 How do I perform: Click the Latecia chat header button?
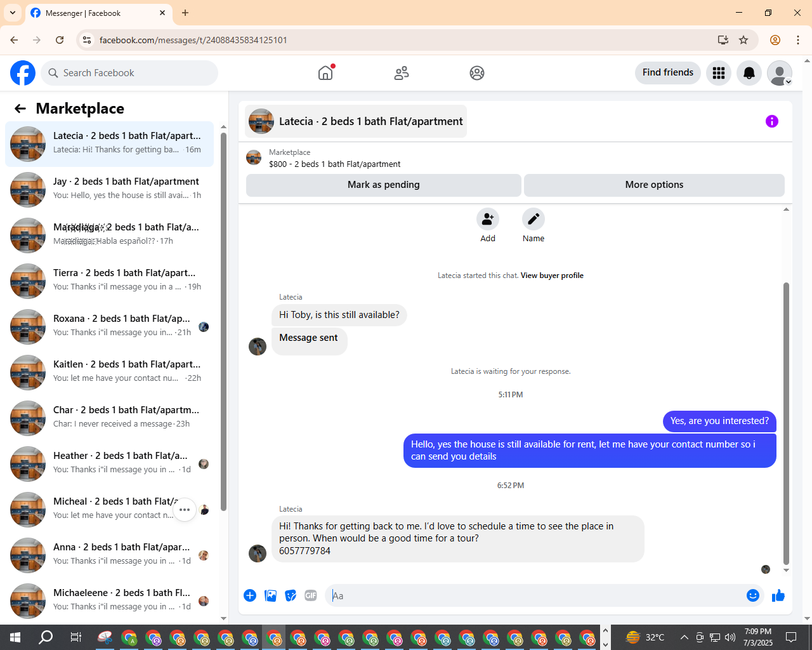356,121
